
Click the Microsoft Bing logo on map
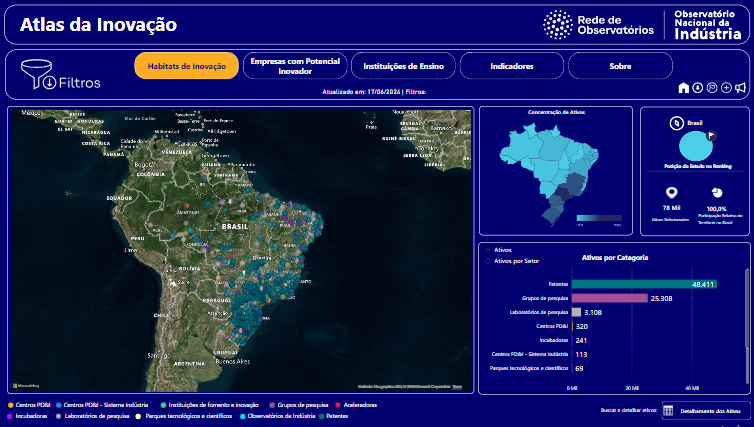coord(26,386)
